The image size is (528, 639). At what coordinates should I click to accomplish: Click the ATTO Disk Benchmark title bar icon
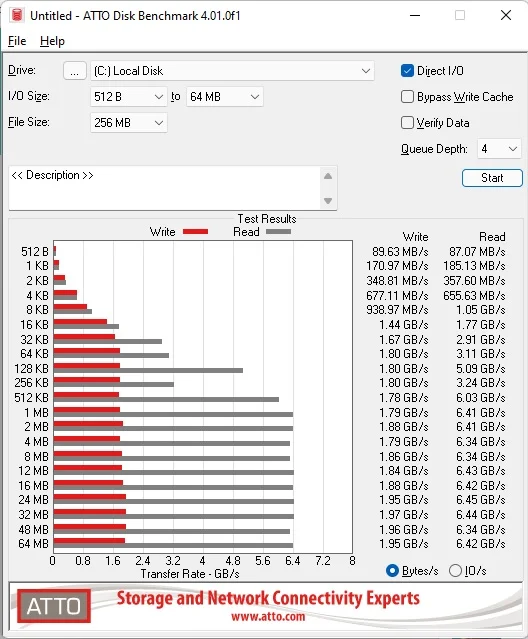(17, 15)
